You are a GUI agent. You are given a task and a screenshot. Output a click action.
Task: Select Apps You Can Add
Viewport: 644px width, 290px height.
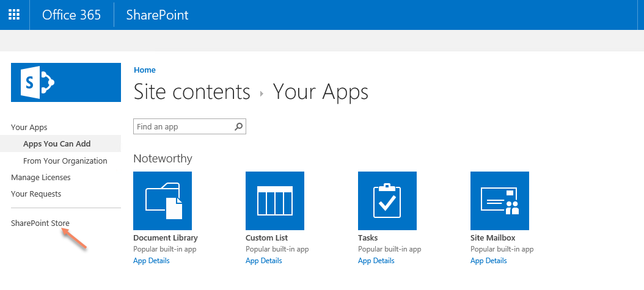coord(57,143)
